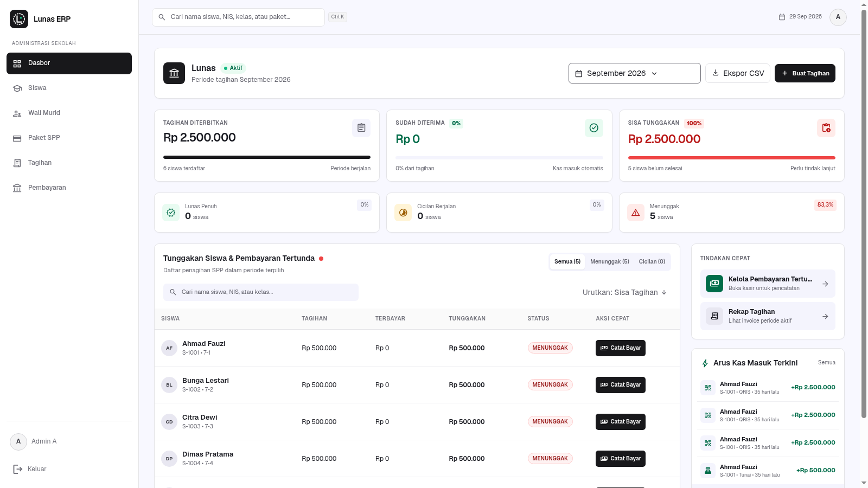
Task: Focus the global search field for siswa
Action: tap(238, 17)
